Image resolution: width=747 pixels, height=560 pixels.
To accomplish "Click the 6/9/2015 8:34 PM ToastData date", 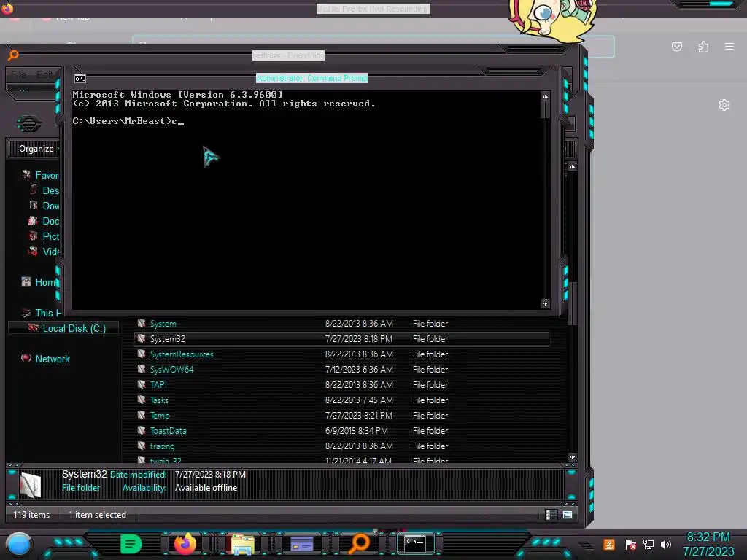I will click(x=356, y=431).
